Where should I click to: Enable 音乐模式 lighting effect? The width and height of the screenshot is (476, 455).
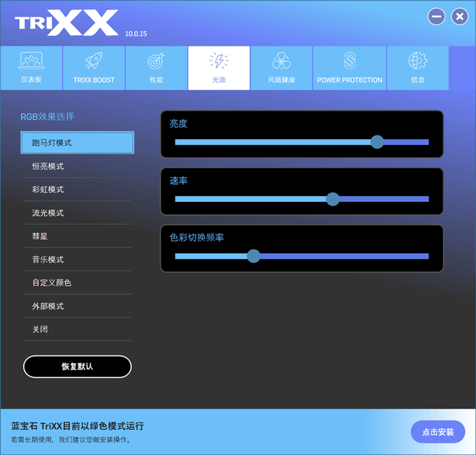(77, 260)
